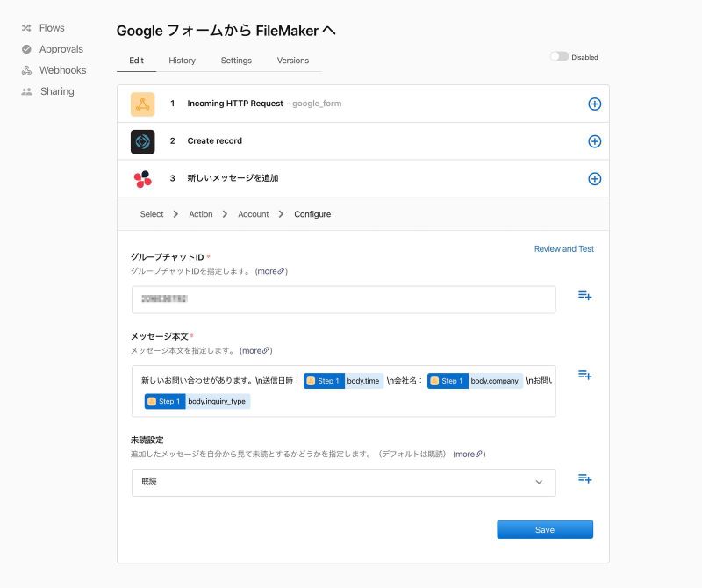Insert variable into 未読設定 field
Viewport: 702px width, 588px height.
(584, 478)
